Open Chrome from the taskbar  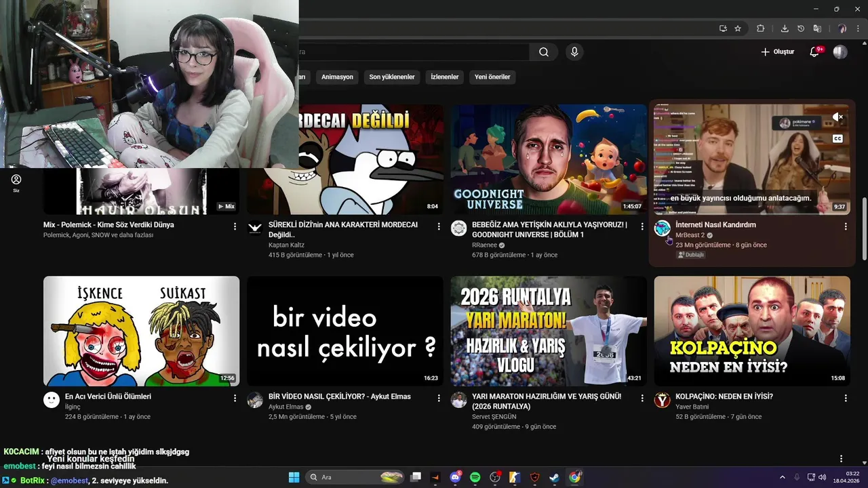(x=574, y=477)
